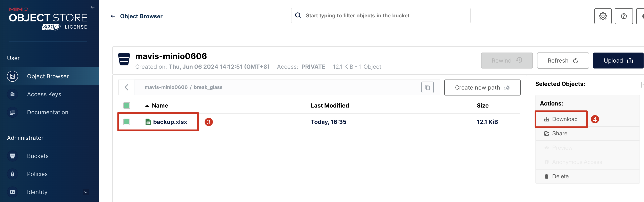Click the Refresh button
The image size is (644, 202).
click(563, 61)
